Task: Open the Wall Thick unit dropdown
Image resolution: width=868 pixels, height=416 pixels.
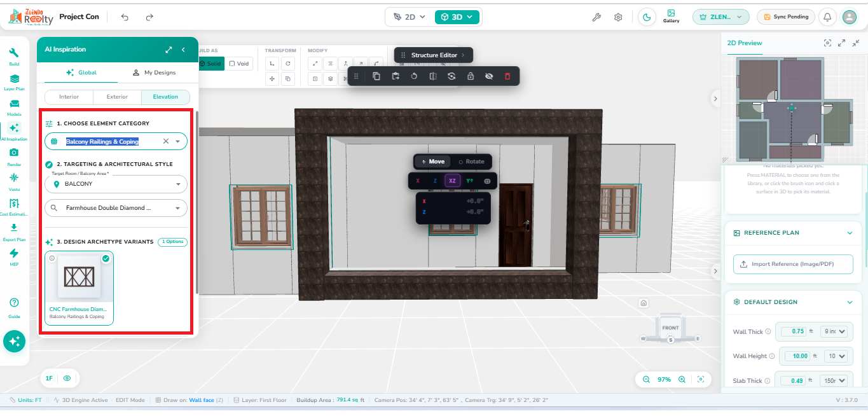Action: 834,331
